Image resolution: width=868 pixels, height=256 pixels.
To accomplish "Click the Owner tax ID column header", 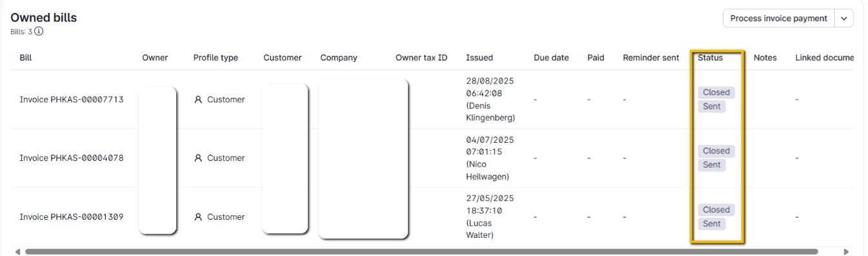I will tap(421, 58).
